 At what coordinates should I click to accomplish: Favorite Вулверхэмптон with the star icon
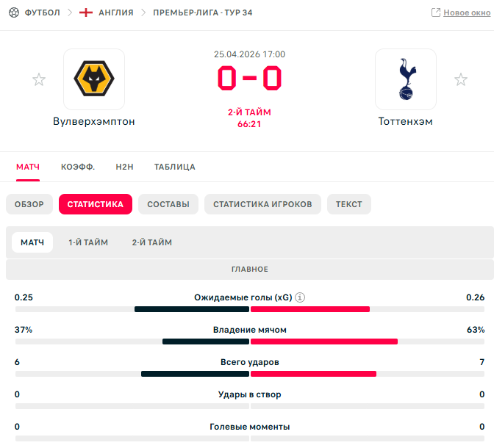[x=39, y=79]
